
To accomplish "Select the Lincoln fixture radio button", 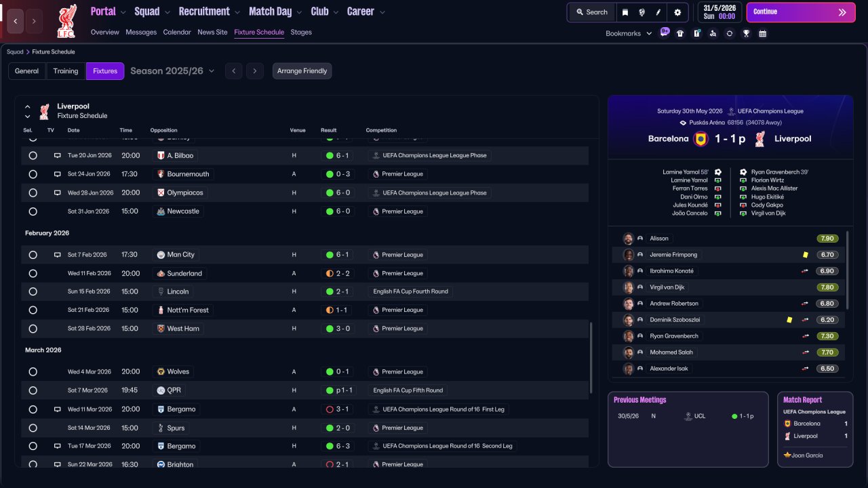I will tap(33, 291).
